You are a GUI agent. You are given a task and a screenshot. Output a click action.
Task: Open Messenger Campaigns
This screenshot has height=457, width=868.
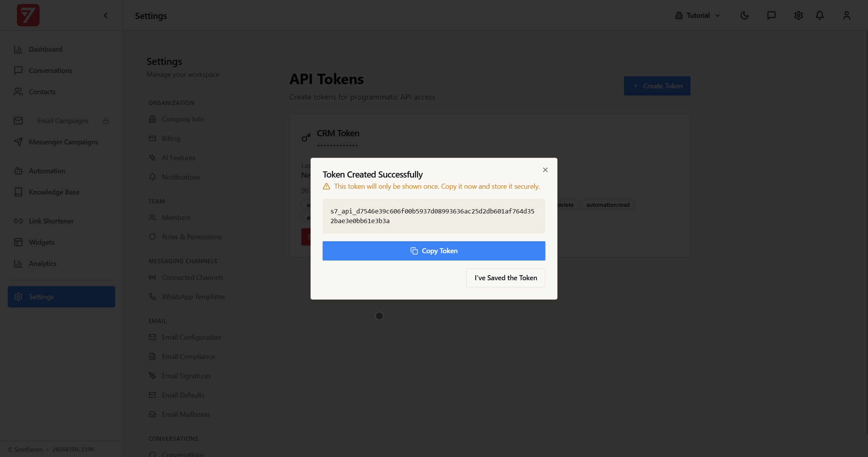61,142
